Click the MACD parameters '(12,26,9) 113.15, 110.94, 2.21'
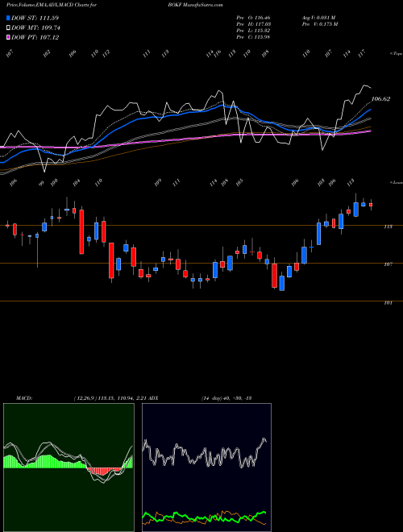 pyautogui.click(x=110, y=398)
